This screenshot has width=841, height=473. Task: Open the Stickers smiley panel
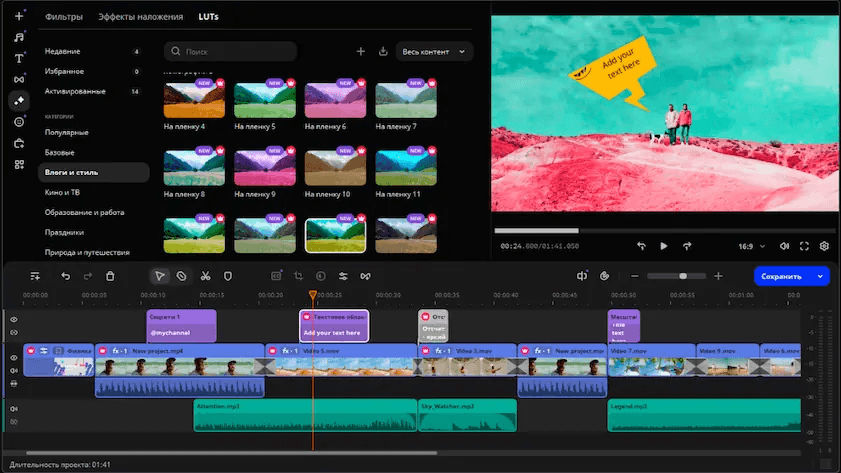point(19,122)
